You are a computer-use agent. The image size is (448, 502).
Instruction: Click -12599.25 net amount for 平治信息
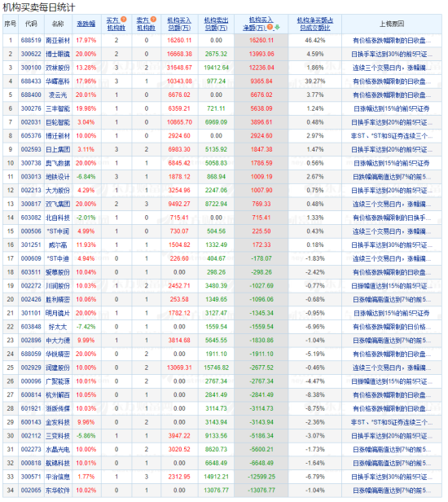(x=261, y=477)
